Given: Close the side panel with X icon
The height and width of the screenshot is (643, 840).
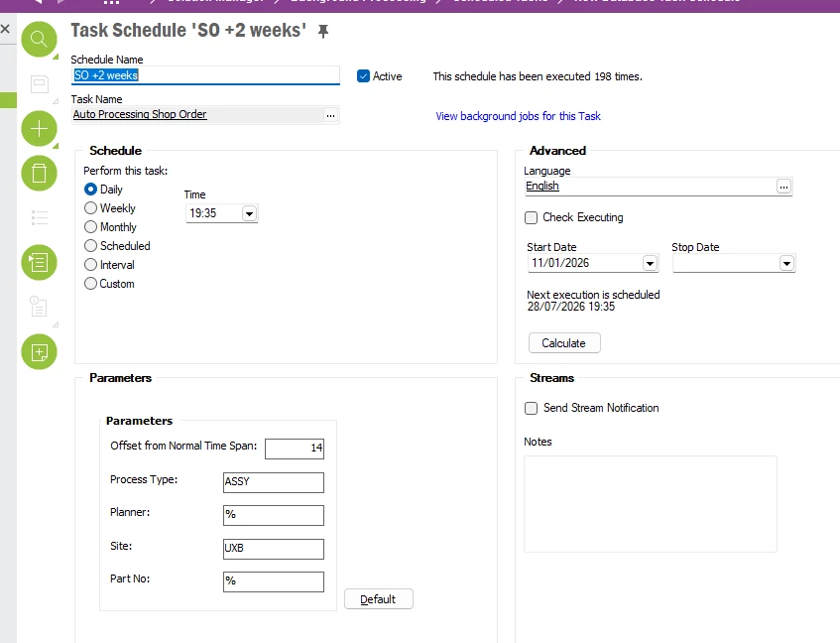Looking at the screenshot, I should pyautogui.click(x=5, y=29).
